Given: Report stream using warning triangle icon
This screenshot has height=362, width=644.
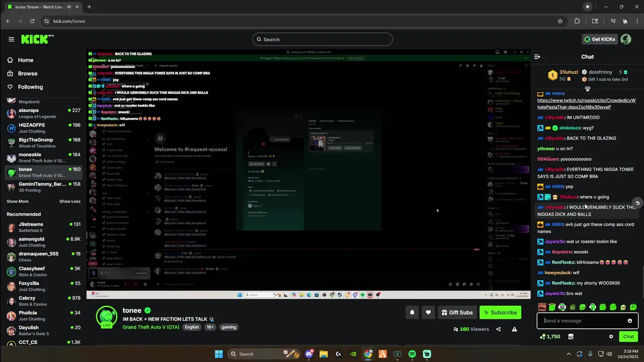Looking at the screenshot, I should pos(514,329).
